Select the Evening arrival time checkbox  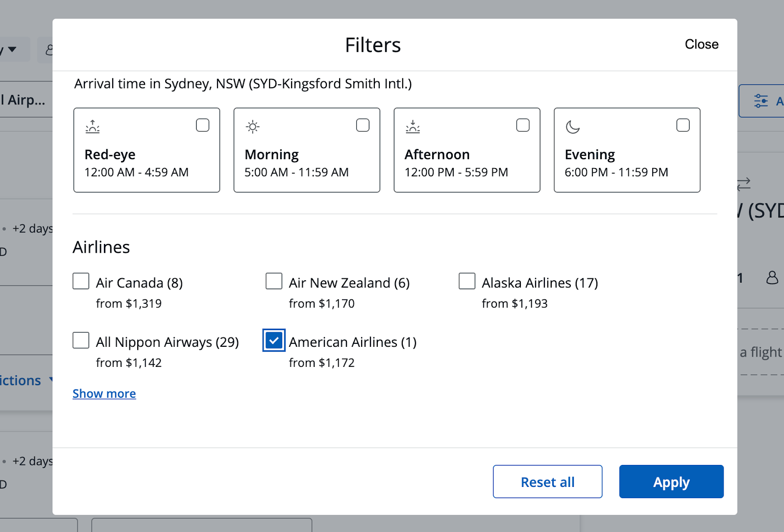[683, 125]
